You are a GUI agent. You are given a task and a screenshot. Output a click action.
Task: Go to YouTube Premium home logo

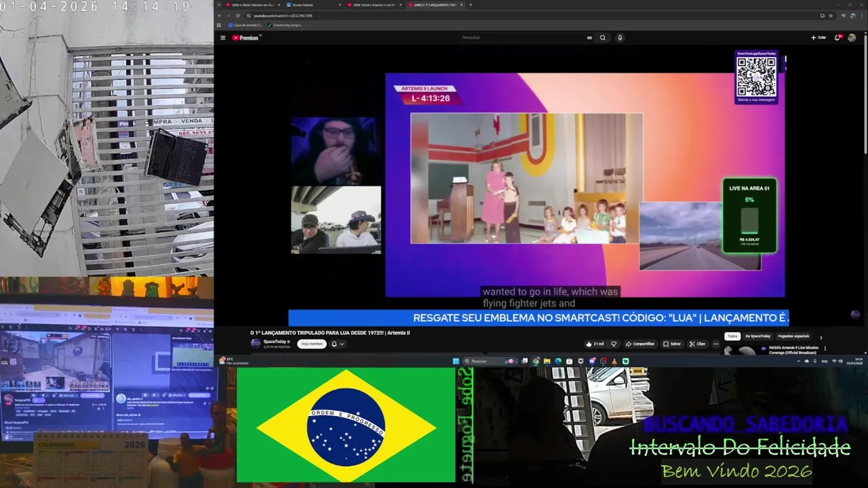tap(245, 38)
